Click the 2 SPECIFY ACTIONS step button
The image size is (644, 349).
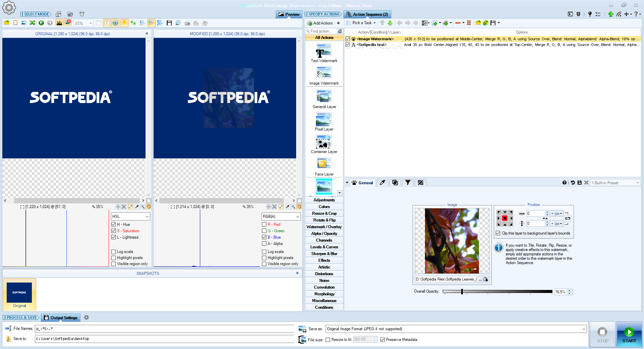point(323,14)
